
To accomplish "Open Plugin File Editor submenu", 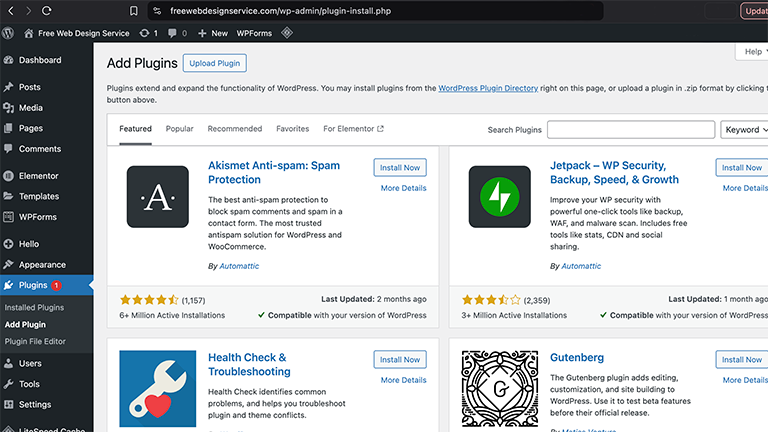I will [x=35, y=341].
